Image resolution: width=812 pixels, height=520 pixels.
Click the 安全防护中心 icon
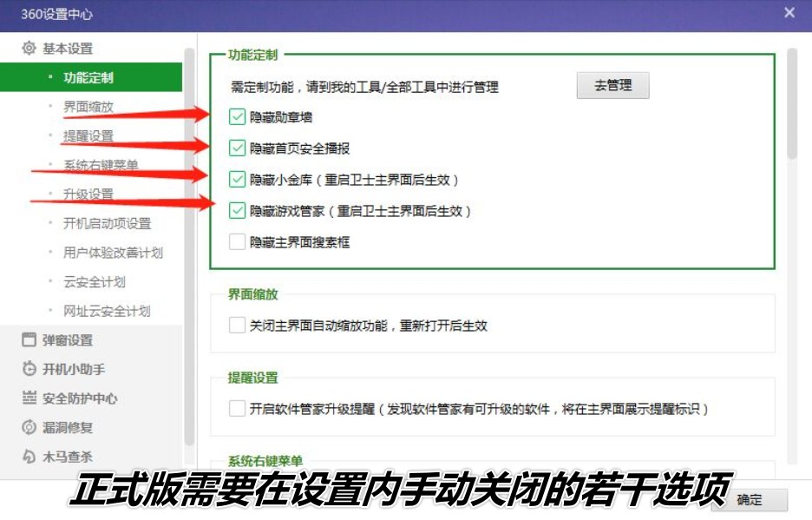[x=29, y=398]
